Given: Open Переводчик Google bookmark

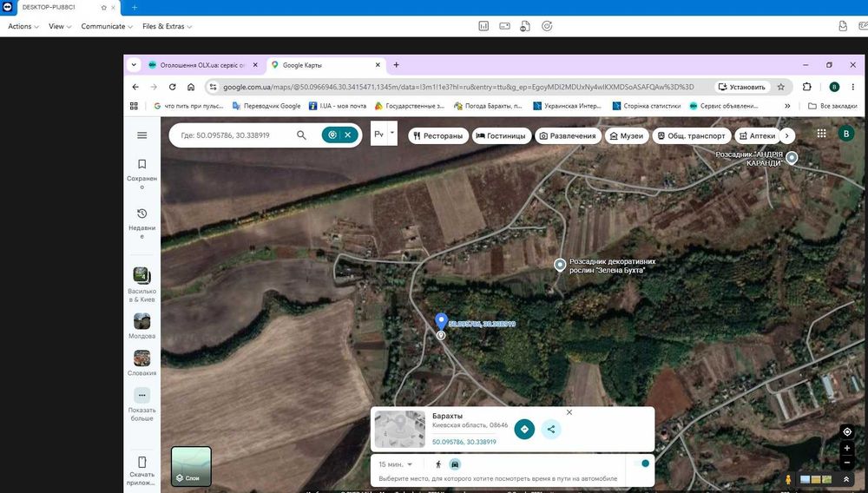Looking at the screenshot, I should tap(266, 106).
